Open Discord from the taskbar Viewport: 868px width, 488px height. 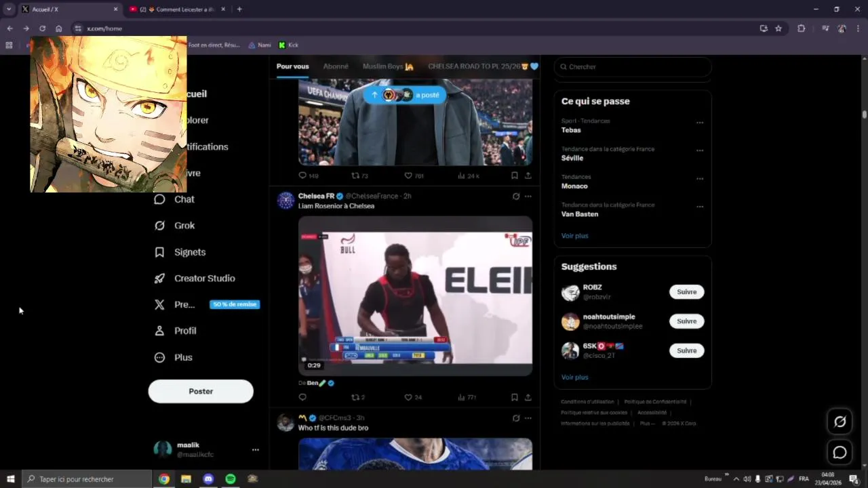coord(208,479)
